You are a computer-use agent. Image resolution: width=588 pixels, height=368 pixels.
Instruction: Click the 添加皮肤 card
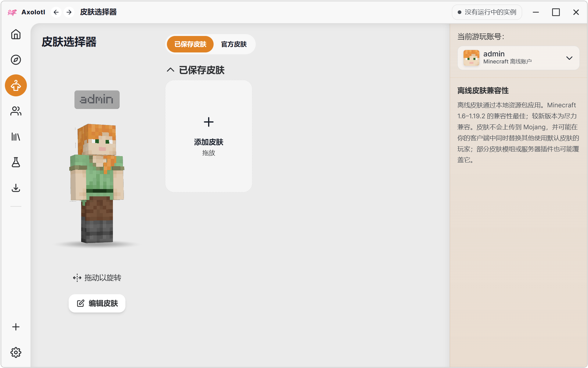coord(209,136)
